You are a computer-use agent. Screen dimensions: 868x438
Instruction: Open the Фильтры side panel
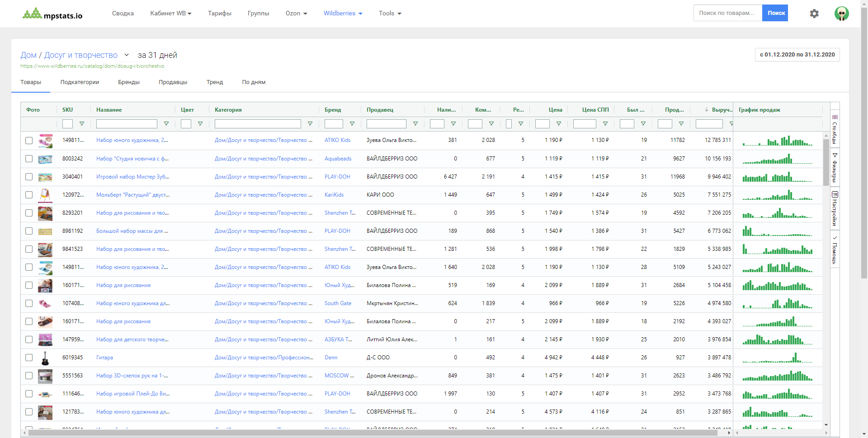(x=835, y=167)
